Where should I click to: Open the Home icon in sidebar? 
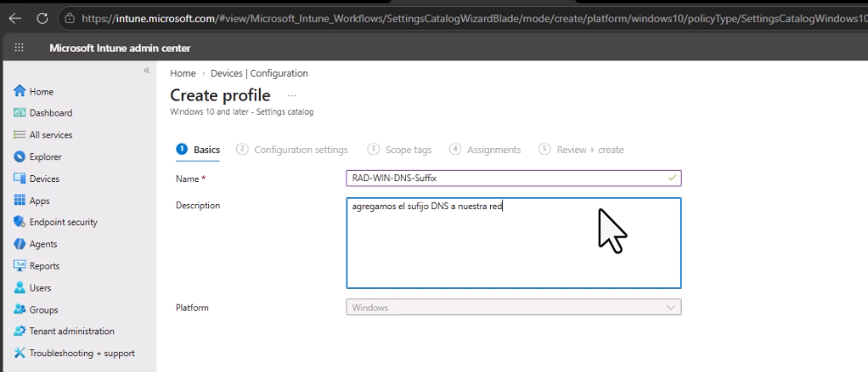point(20,91)
